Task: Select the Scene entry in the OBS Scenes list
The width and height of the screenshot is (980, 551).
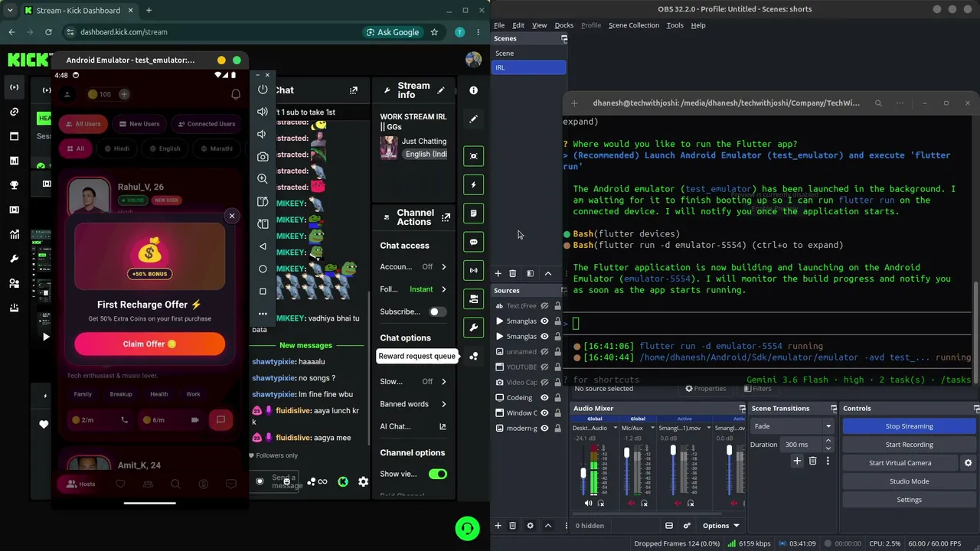Action: click(528, 53)
